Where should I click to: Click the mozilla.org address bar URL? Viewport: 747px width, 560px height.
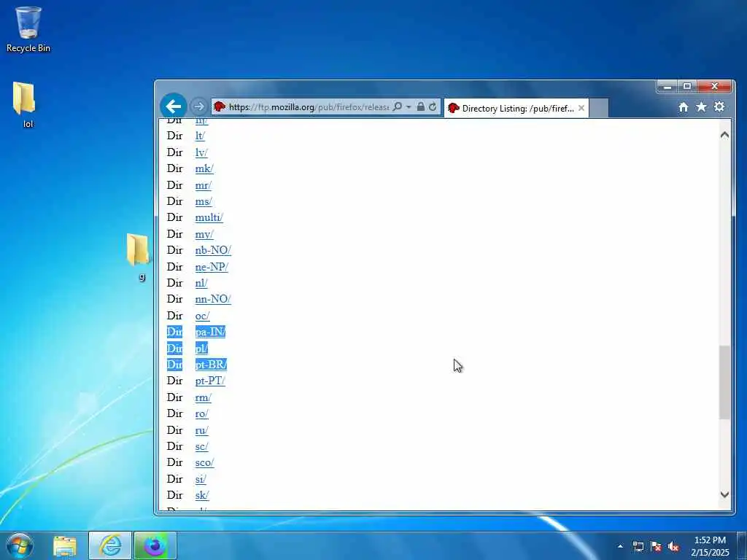[309, 106]
